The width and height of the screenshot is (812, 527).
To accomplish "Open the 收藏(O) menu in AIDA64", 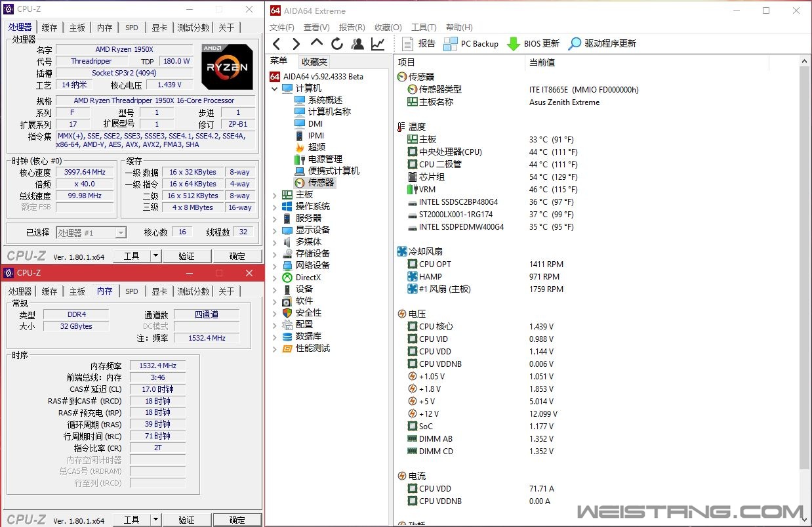I will [388, 27].
